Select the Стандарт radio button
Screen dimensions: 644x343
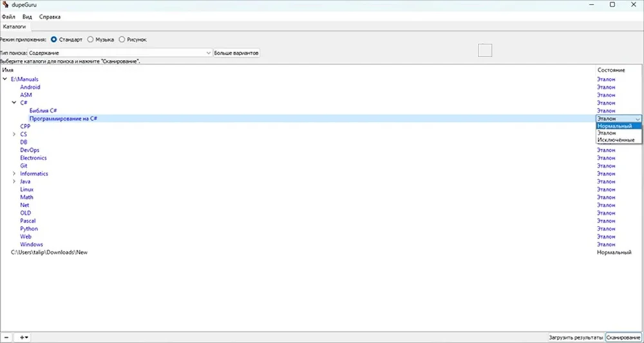(x=54, y=39)
